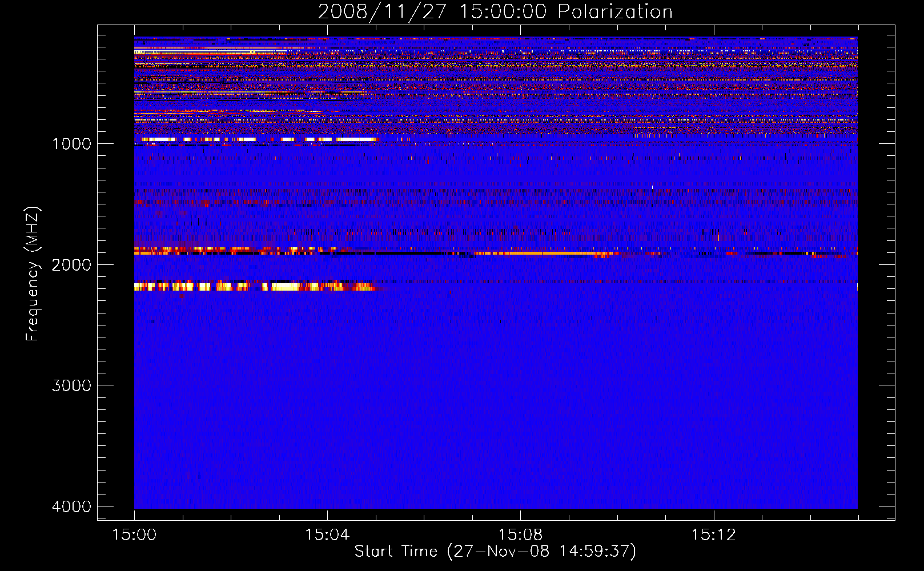Click the 15:08 time tick label

tap(520, 534)
